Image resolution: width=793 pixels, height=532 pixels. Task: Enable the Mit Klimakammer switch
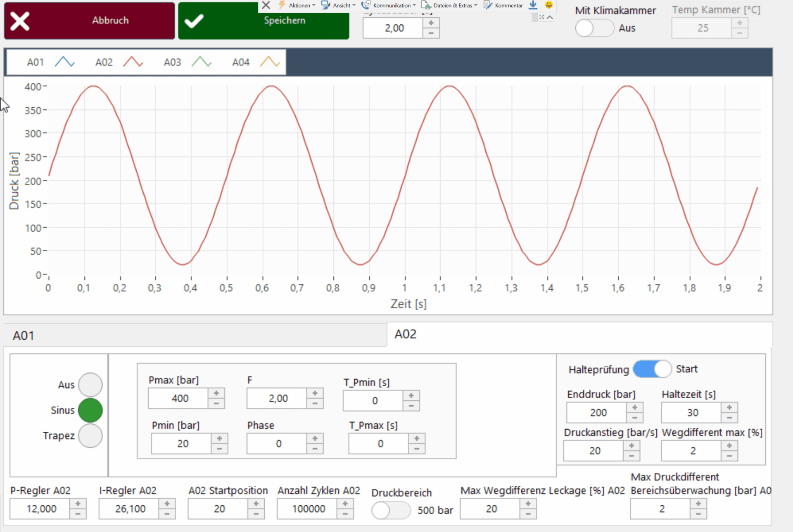pos(595,28)
